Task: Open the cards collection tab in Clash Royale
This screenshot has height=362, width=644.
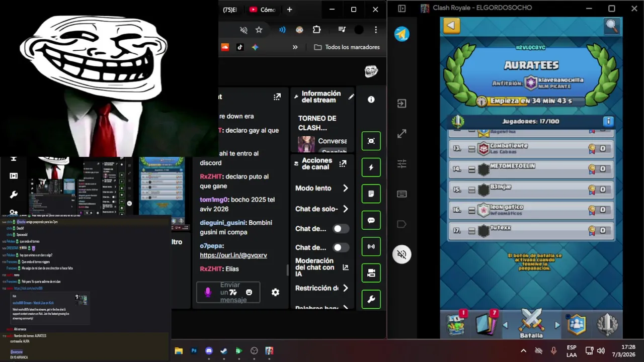Action: point(487,324)
